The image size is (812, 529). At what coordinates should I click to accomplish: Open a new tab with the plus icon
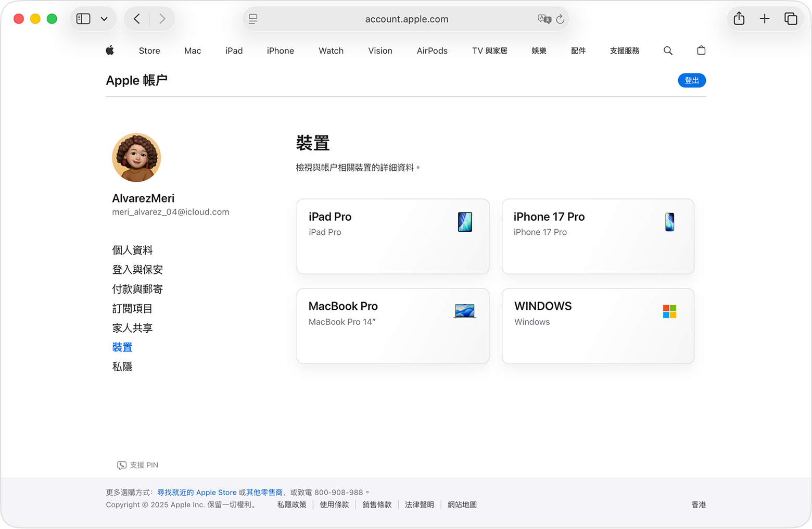(765, 18)
